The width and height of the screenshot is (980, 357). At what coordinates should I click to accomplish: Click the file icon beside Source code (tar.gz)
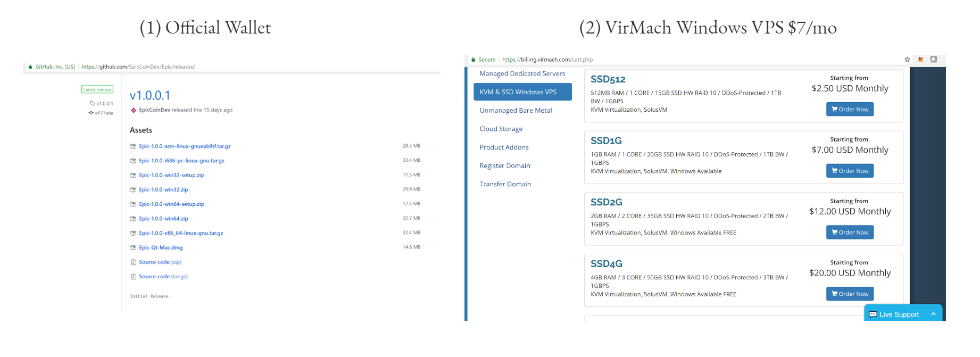pos(134,277)
